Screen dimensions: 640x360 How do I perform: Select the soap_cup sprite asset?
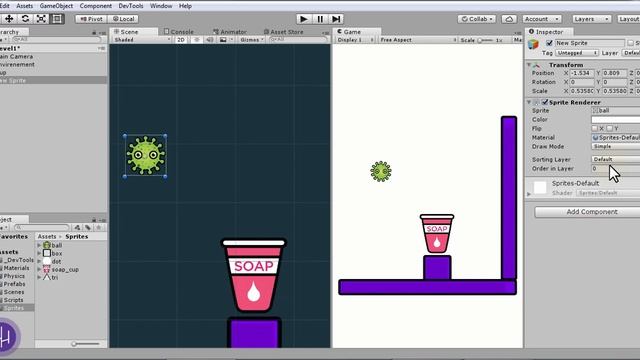pyautogui.click(x=60, y=269)
